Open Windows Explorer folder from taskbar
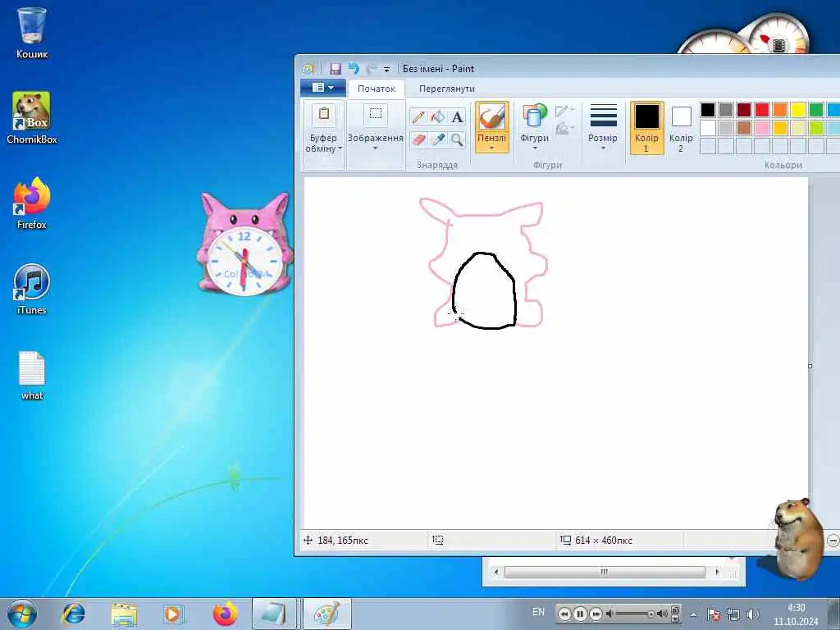Image resolution: width=840 pixels, height=630 pixels. [x=124, y=614]
